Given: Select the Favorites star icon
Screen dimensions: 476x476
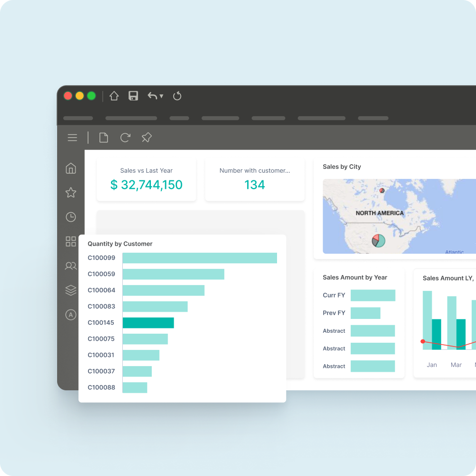Looking at the screenshot, I should click(70, 192).
